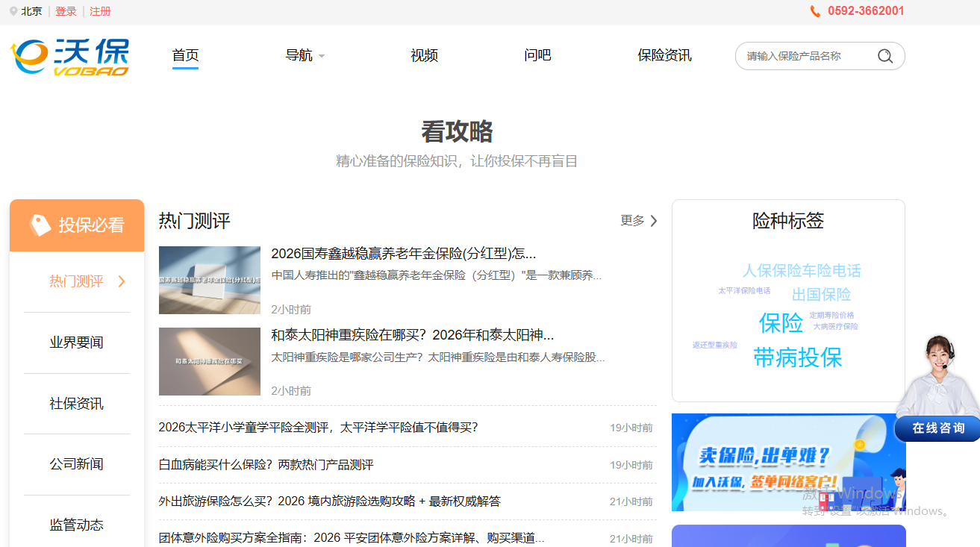
Task: Click the 定期寿险价格 tag
Action: click(x=831, y=316)
